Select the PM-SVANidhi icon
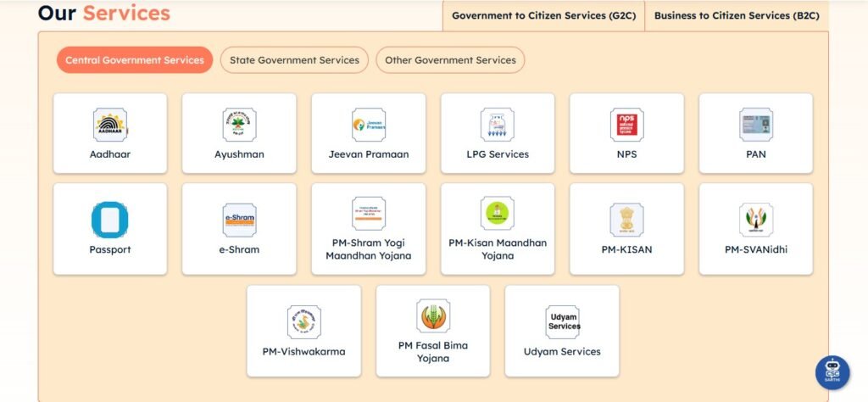This screenshot has height=402, width=868. (x=755, y=220)
